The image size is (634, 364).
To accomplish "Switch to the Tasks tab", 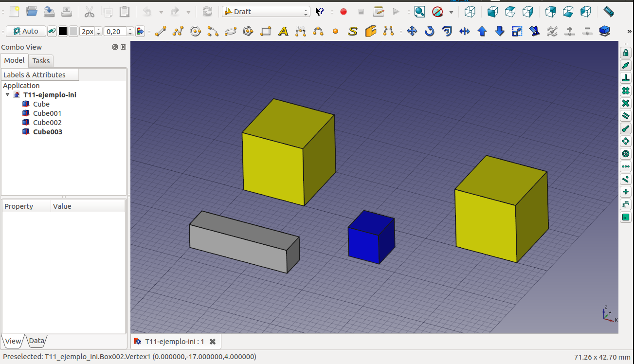I will pos(41,61).
